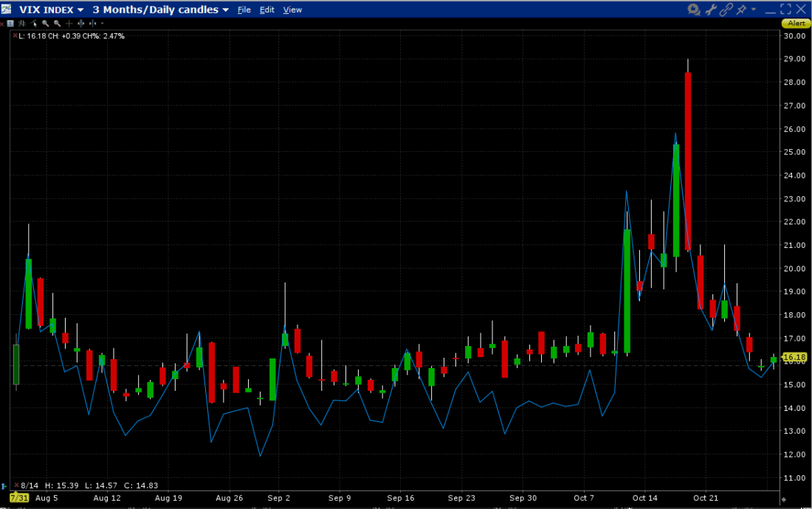Image resolution: width=812 pixels, height=509 pixels.
Task: Open the View menu
Action: click(x=292, y=10)
